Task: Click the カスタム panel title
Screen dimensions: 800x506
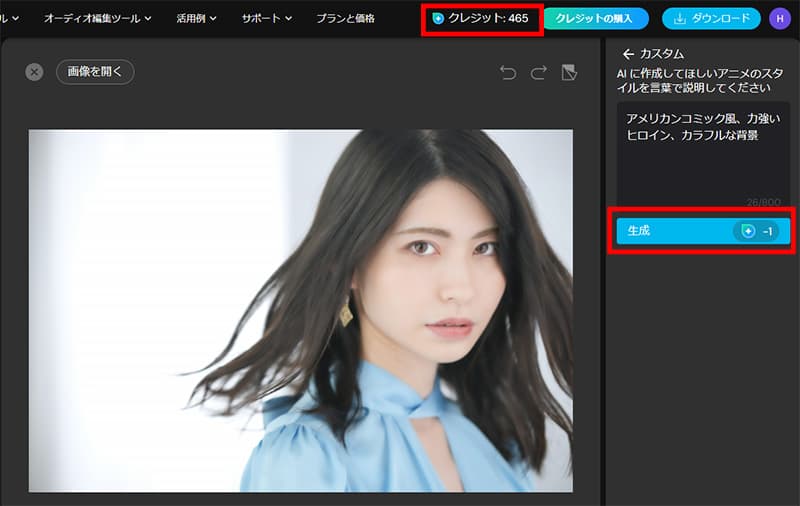Action: coord(662,54)
